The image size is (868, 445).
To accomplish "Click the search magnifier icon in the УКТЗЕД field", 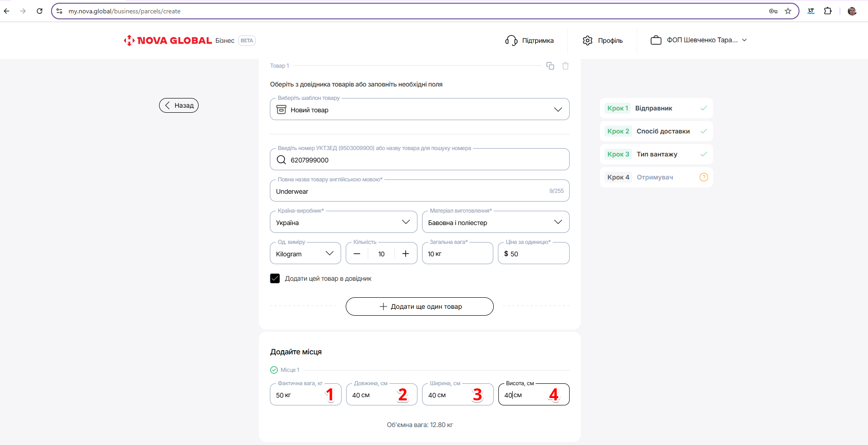I will coord(281,160).
